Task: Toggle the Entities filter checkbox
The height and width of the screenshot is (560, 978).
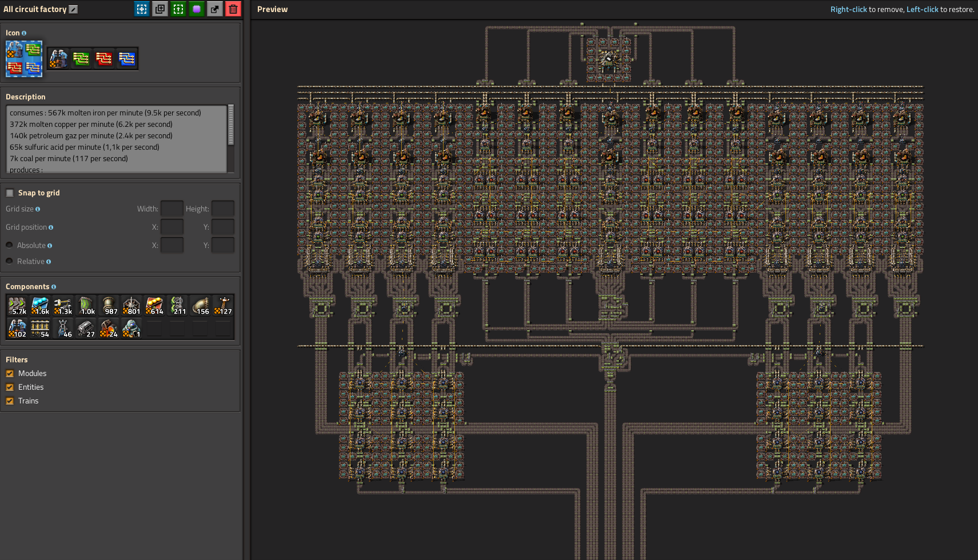Action: [x=10, y=387]
